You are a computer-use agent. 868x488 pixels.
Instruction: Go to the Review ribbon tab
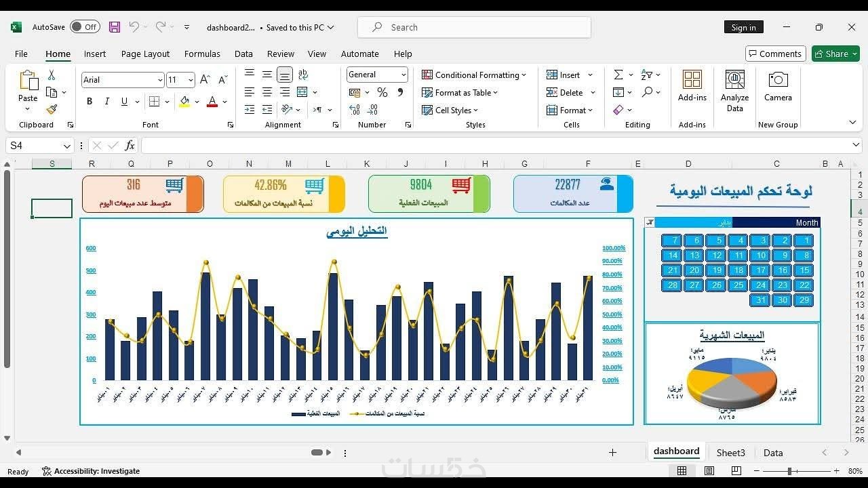pyautogui.click(x=281, y=54)
